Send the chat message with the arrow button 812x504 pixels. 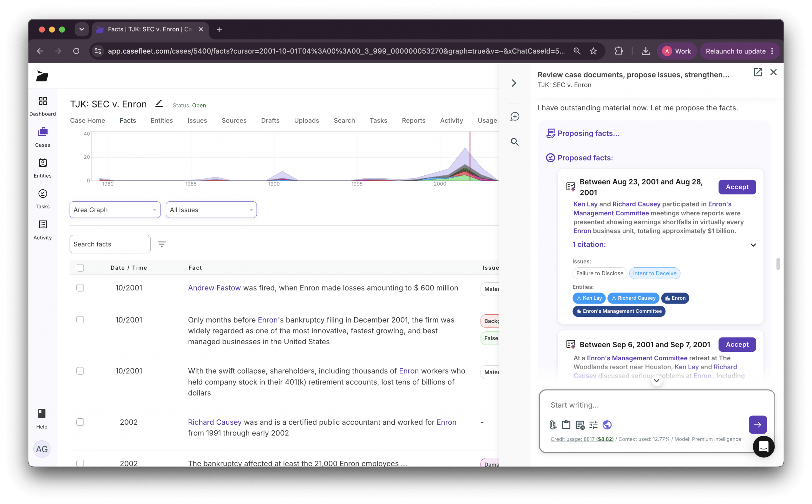(x=757, y=425)
